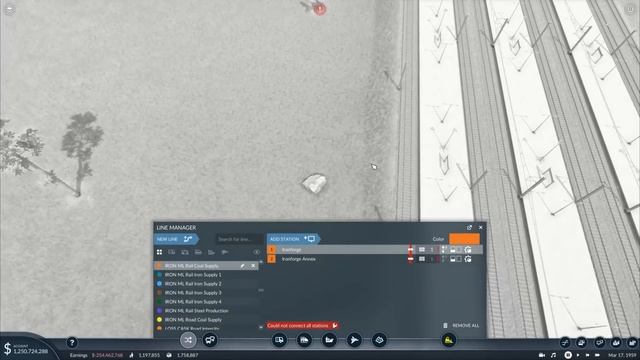
Task: Set game speed to fastest
Action: tap(597, 356)
